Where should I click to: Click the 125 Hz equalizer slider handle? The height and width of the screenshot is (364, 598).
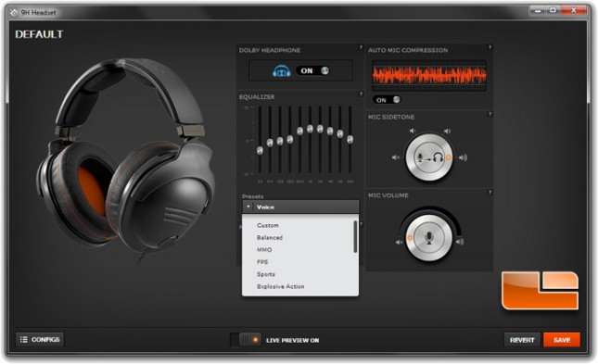(x=280, y=141)
